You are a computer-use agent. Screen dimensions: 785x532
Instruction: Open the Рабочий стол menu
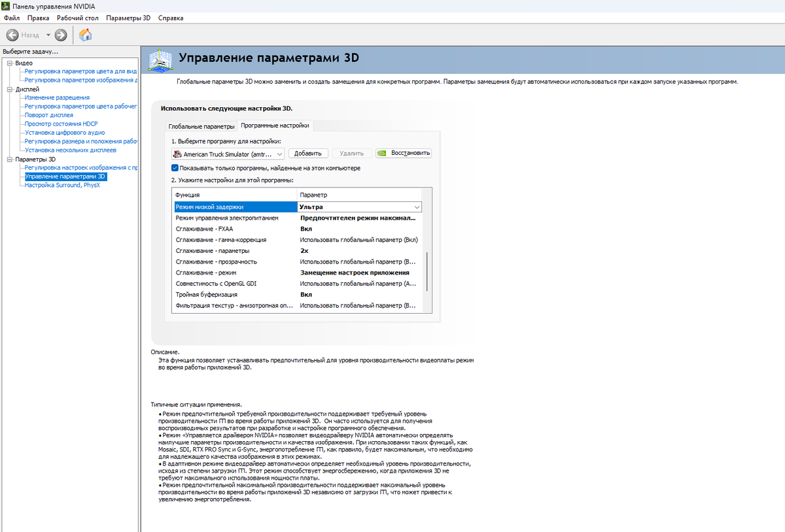[78, 18]
